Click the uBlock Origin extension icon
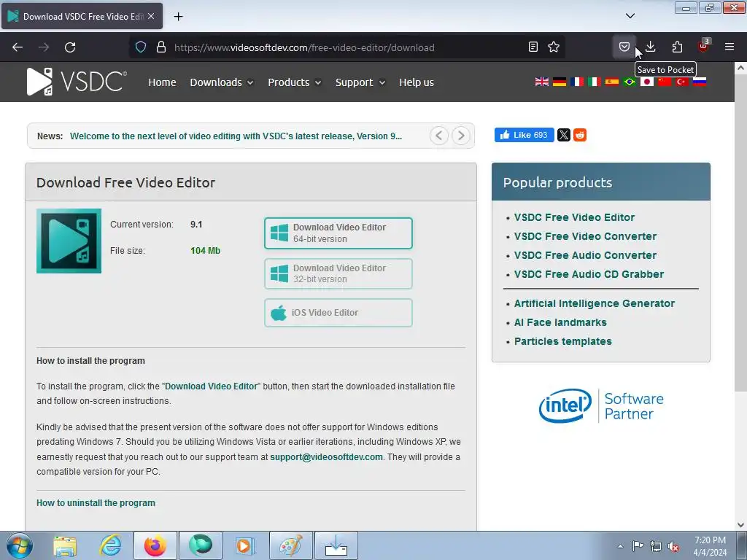 click(703, 46)
